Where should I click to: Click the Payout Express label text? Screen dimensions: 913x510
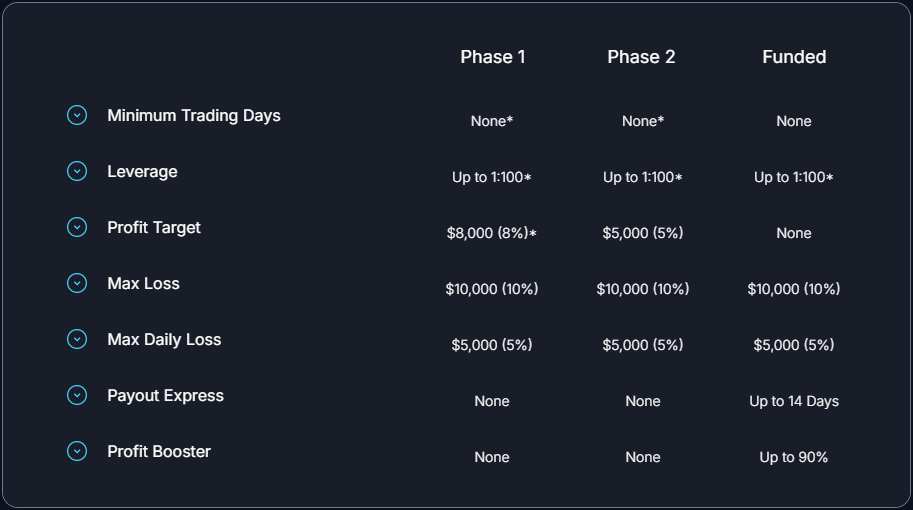point(165,396)
